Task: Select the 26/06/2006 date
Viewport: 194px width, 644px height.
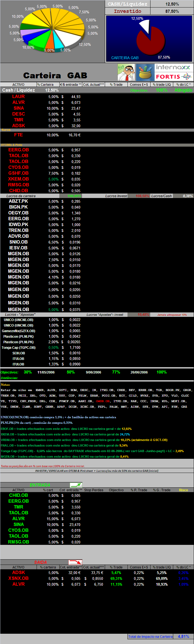Action: (x=139, y=372)
